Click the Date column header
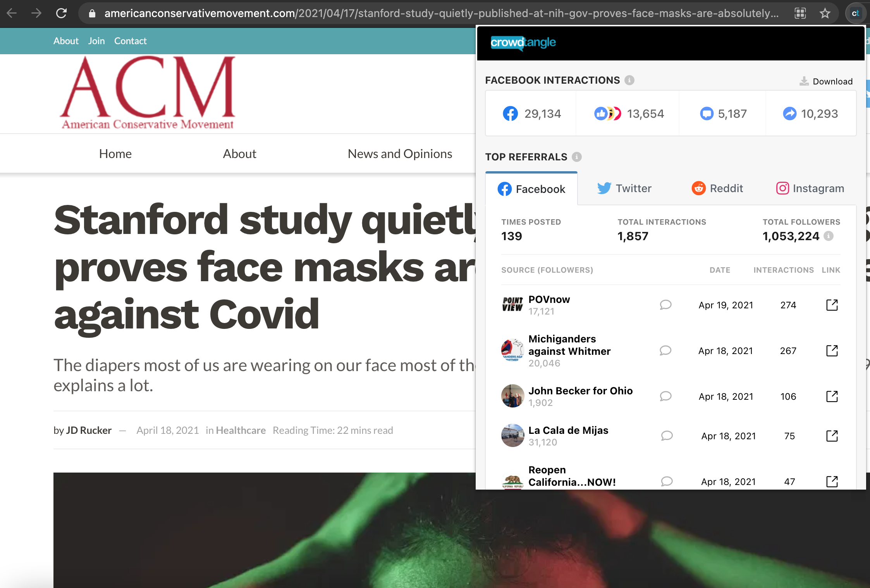Image resolution: width=870 pixels, height=588 pixels. [720, 270]
